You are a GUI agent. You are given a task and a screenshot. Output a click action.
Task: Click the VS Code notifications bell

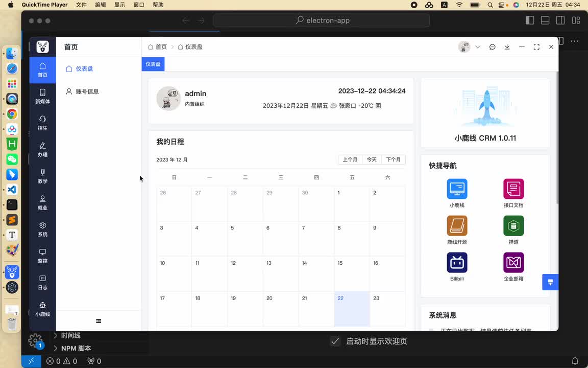[575, 361]
